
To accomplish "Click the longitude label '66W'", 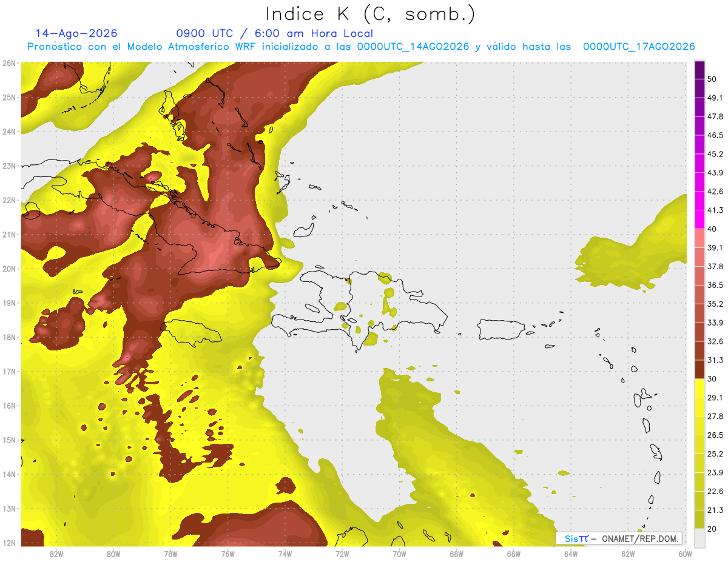I will [x=514, y=554].
